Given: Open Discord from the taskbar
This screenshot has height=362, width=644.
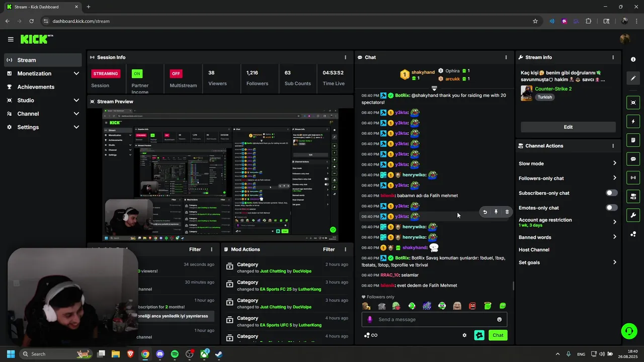Looking at the screenshot, I should pyautogui.click(x=160, y=354).
